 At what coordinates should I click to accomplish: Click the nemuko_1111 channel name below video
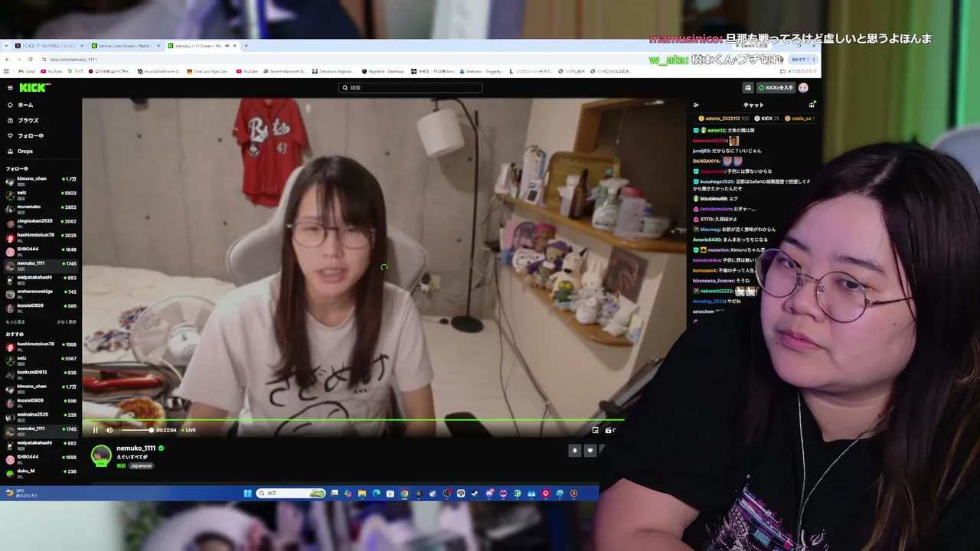pos(136,448)
